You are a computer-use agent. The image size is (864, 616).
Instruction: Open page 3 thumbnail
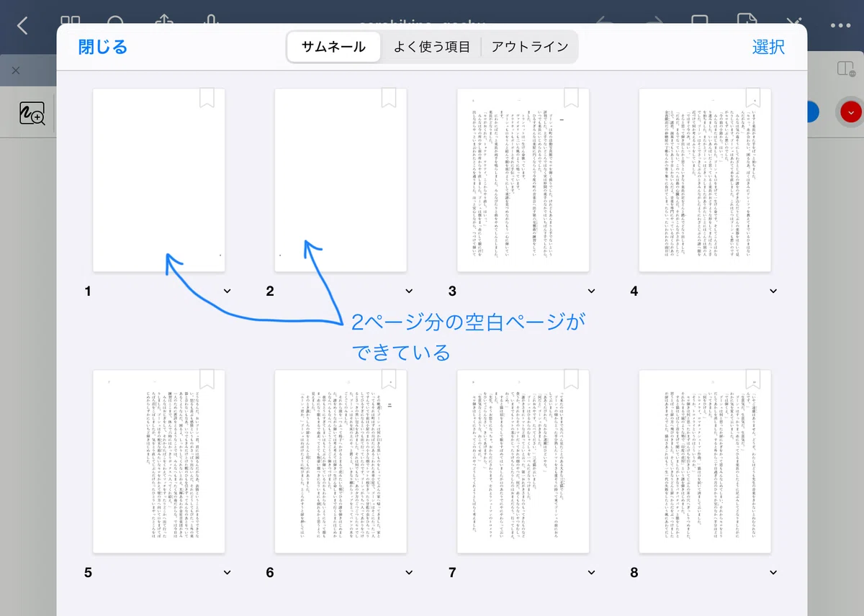[x=523, y=180]
